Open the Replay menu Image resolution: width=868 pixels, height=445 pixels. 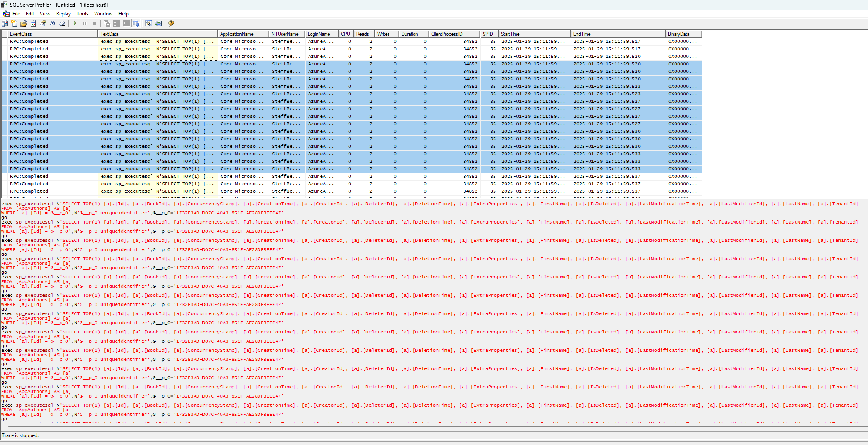coord(63,14)
